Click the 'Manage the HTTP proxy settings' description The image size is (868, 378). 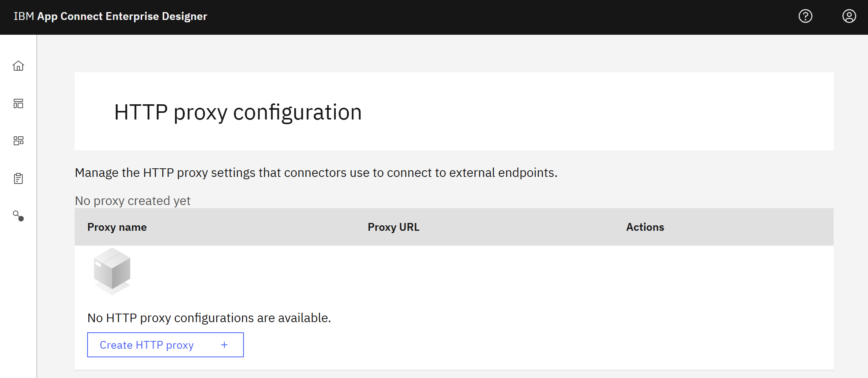[x=316, y=173]
